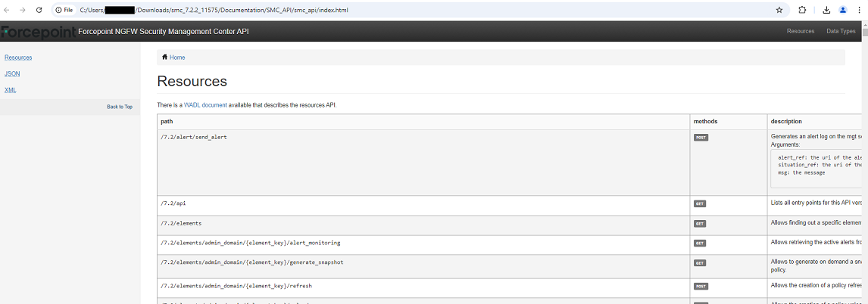Click the Forcepoint NGFW Security Management Center API title
This screenshot has width=868, height=304.
tap(164, 32)
